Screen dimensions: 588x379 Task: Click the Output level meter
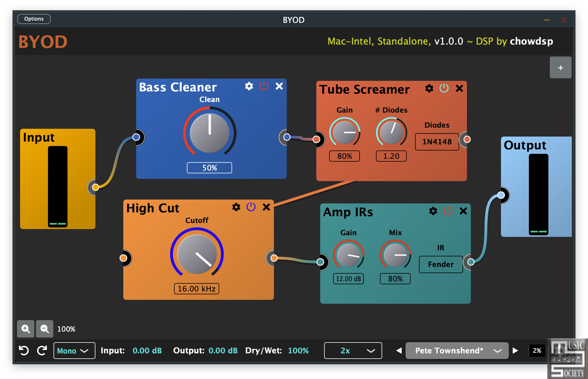(539, 195)
